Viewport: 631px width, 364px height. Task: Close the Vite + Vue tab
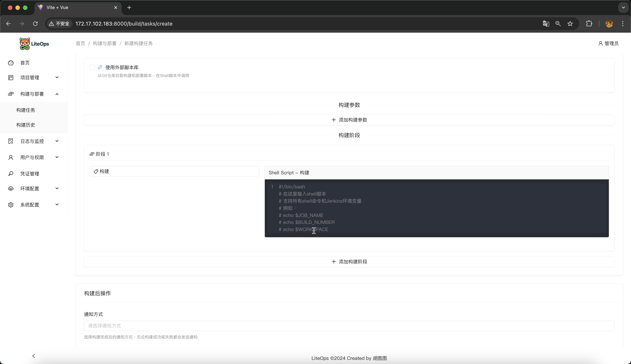[x=115, y=8]
